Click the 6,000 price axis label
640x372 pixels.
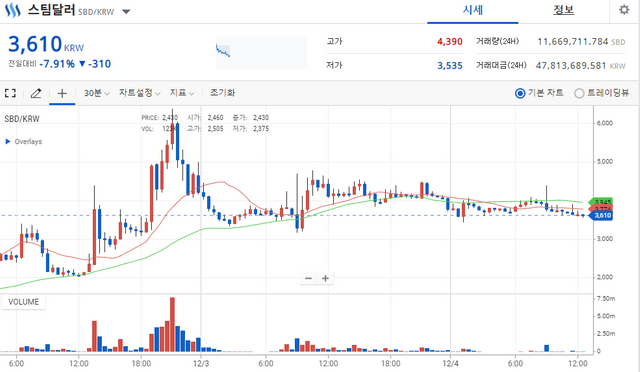[604, 123]
